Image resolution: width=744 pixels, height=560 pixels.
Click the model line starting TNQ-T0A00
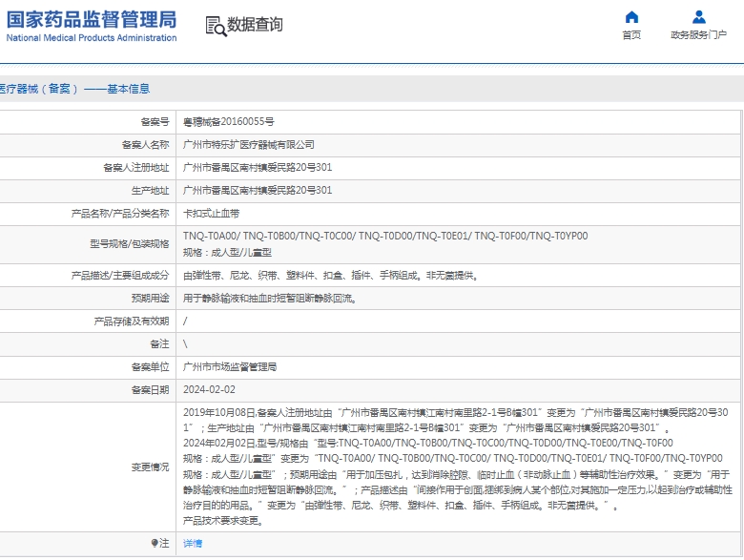tap(385, 236)
